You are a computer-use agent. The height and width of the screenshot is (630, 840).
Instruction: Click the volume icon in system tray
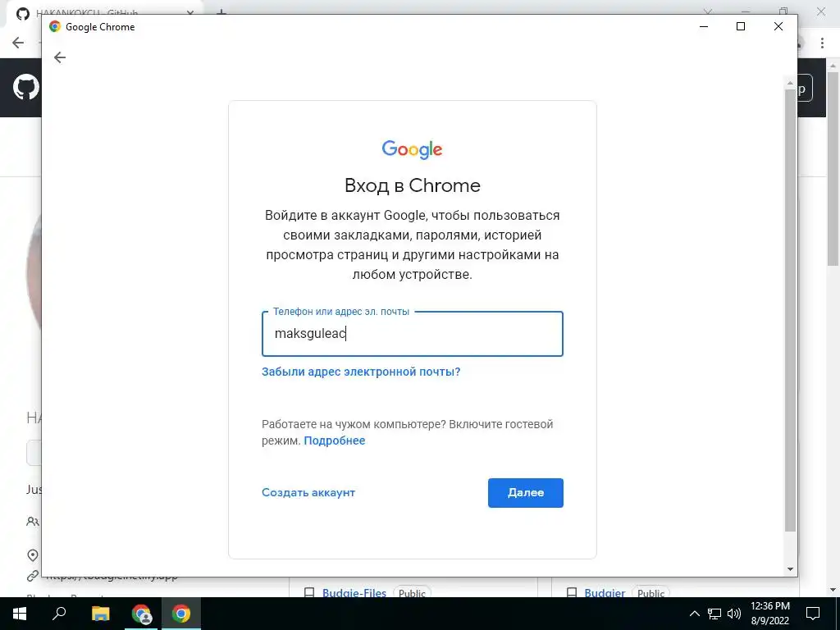(734, 614)
